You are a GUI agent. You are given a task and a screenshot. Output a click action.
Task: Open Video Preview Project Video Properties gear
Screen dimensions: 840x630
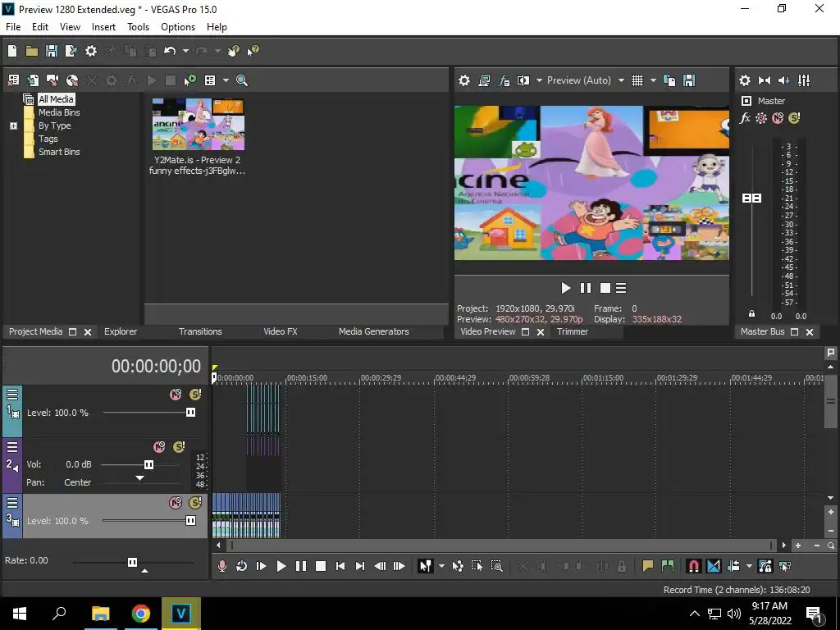(x=464, y=80)
